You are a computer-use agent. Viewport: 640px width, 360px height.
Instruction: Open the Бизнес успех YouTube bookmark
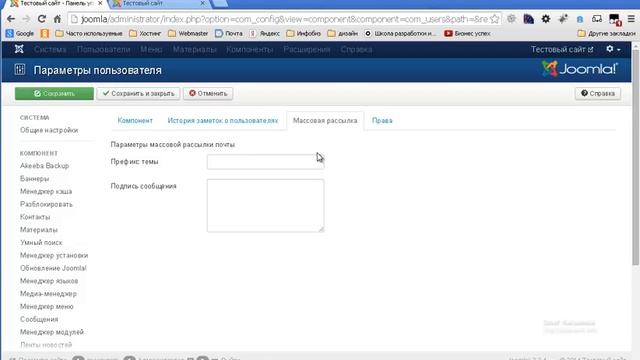click(467, 33)
